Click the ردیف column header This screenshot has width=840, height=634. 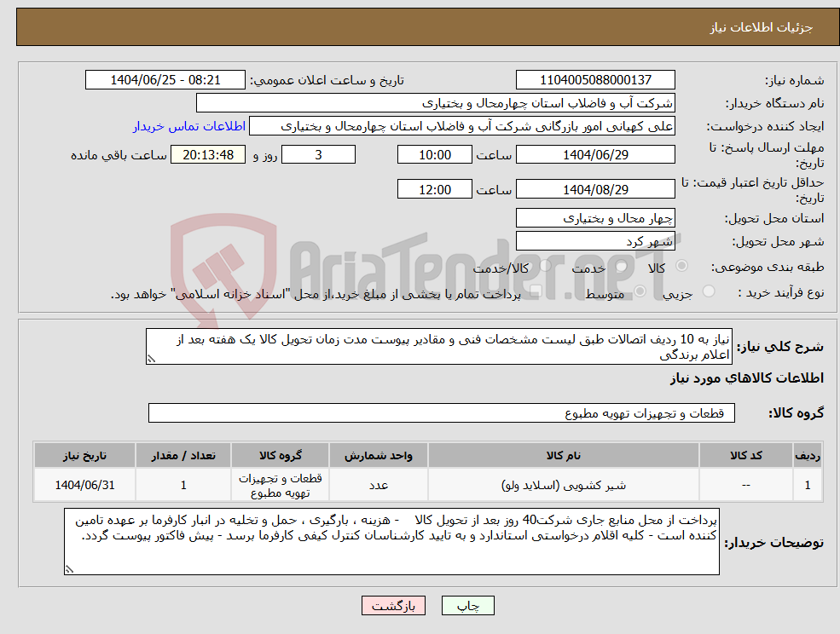point(808,456)
